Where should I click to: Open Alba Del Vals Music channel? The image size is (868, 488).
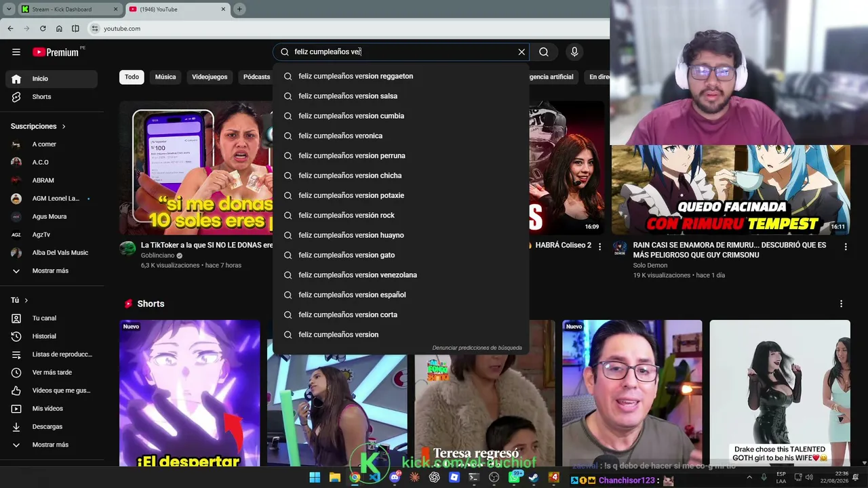52,253
